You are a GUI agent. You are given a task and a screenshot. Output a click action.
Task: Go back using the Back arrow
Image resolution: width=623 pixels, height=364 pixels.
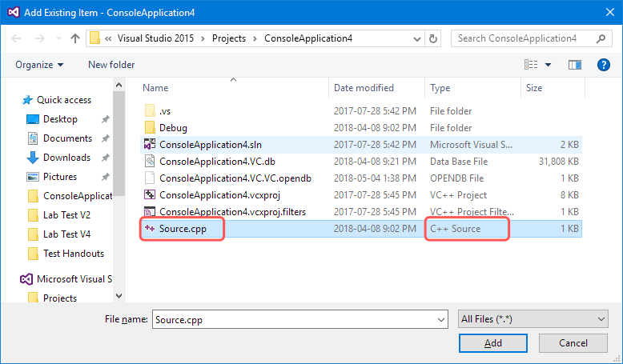[x=16, y=38]
